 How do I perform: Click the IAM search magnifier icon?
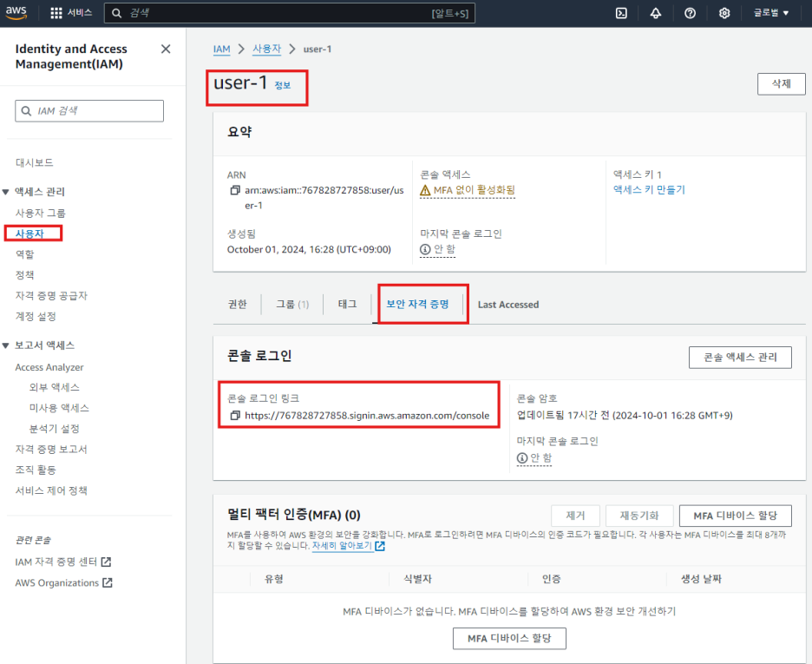pos(26,111)
